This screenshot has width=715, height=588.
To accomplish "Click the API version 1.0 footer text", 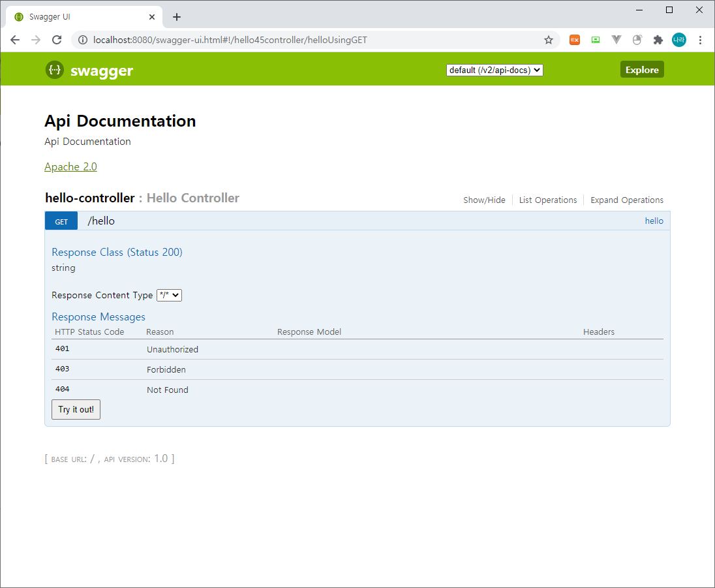I will coord(136,458).
